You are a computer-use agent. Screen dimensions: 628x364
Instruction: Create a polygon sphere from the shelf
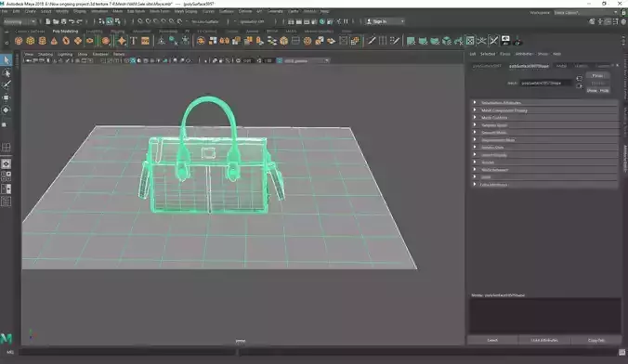19,41
